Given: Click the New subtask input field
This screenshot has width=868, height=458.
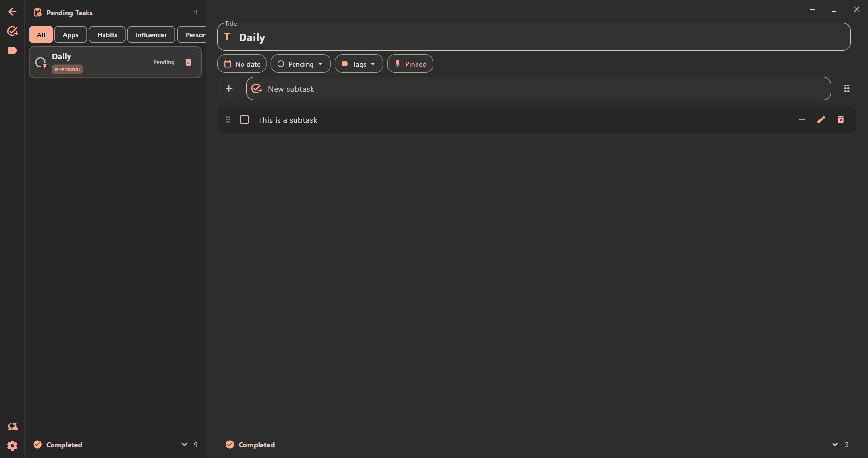Looking at the screenshot, I should [x=539, y=89].
